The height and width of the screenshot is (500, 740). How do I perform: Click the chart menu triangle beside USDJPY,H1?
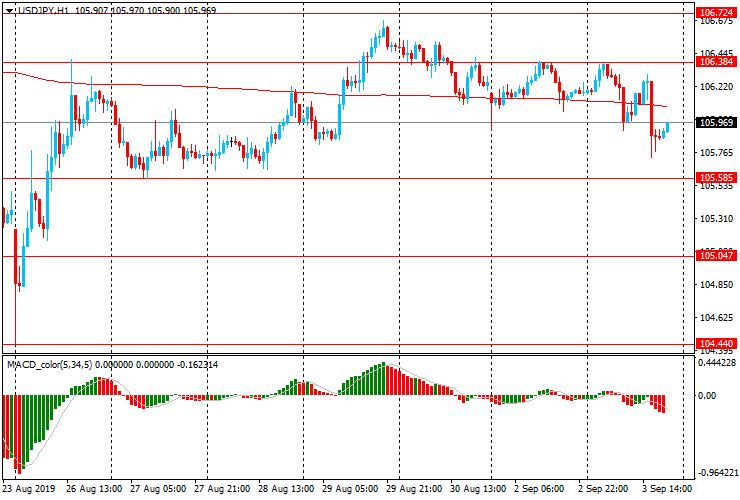9,11
